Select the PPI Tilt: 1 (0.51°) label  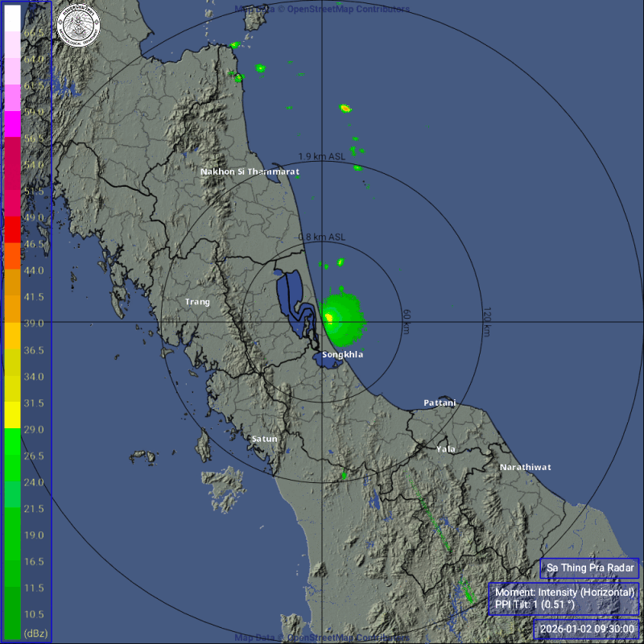coord(535,603)
